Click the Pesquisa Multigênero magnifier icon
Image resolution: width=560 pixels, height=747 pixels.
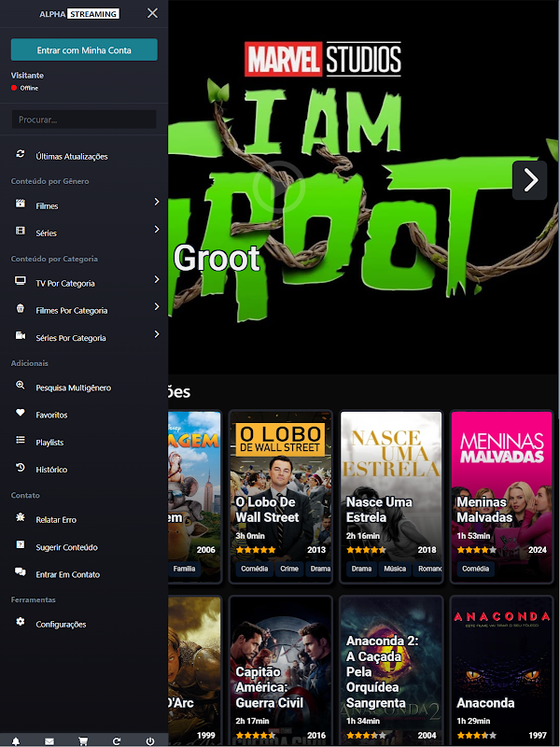coord(20,385)
